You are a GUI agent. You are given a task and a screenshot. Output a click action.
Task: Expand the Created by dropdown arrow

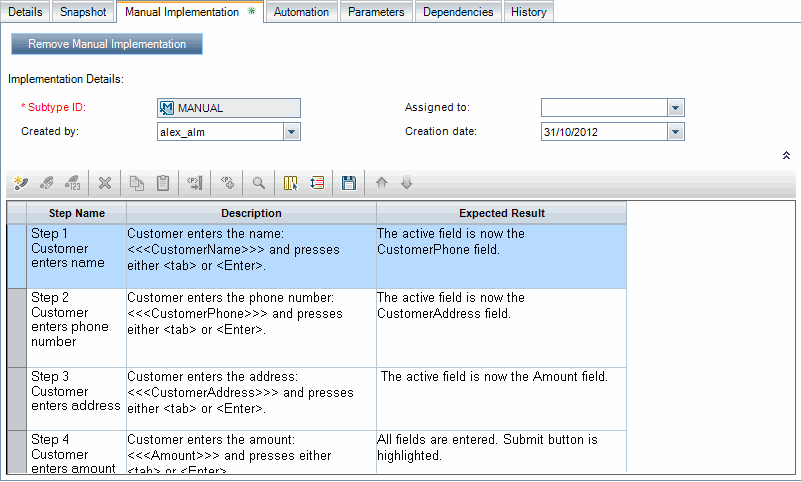coord(291,132)
